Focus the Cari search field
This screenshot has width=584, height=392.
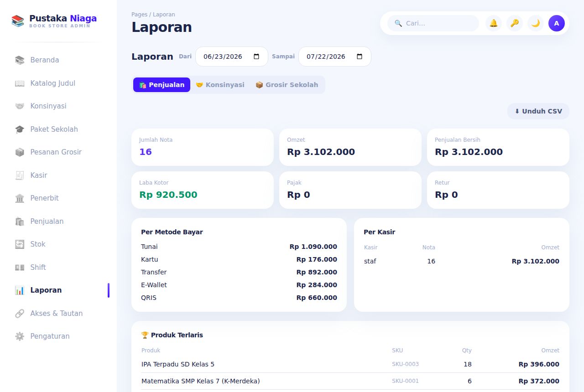point(433,23)
